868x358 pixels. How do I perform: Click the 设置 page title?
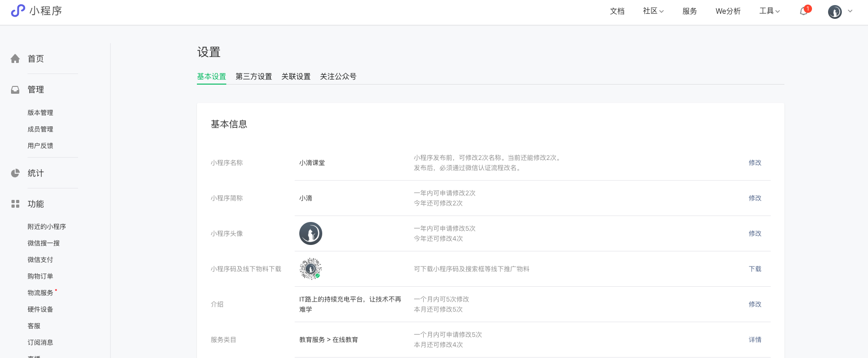[x=209, y=52]
